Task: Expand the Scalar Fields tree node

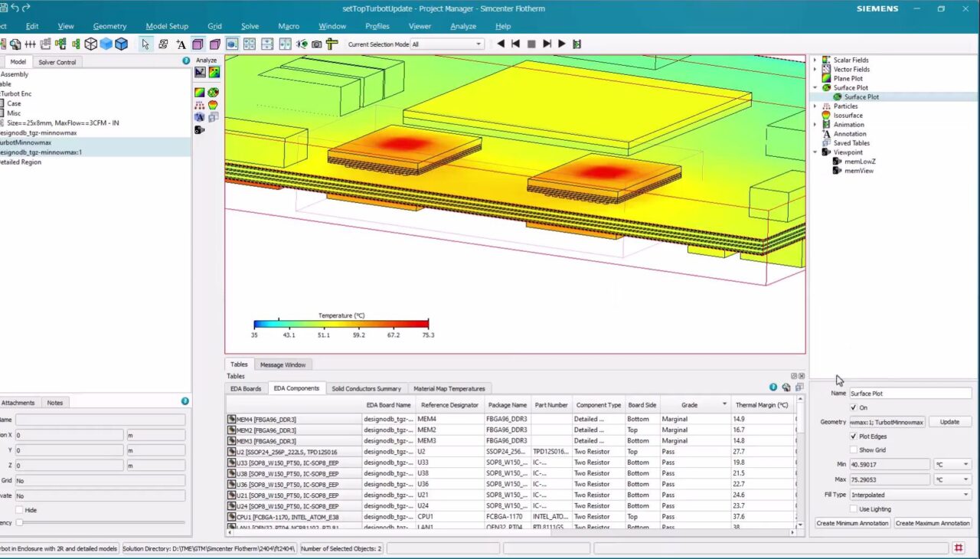Action: pos(815,60)
